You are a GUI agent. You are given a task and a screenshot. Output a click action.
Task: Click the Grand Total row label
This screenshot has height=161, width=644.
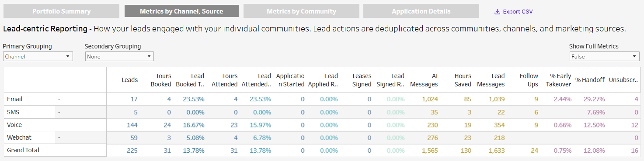pyautogui.click(x=23, y=150)
